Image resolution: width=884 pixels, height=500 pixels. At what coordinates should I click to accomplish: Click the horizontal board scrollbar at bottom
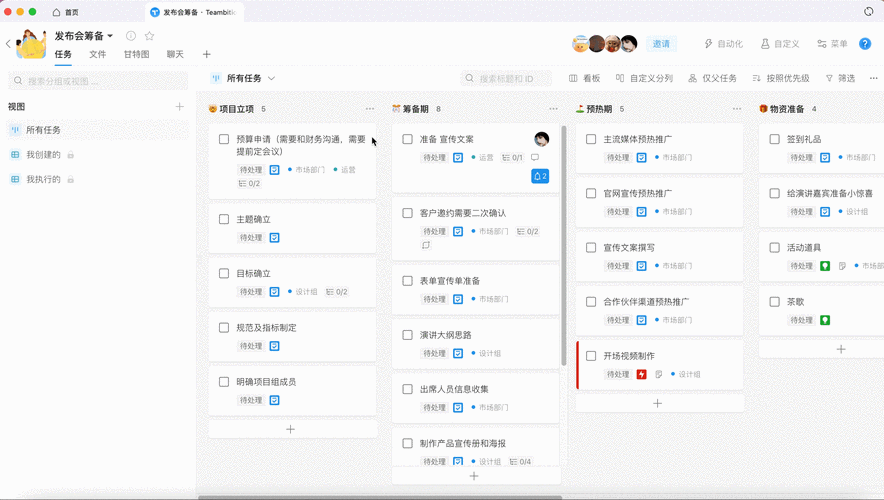381,497
